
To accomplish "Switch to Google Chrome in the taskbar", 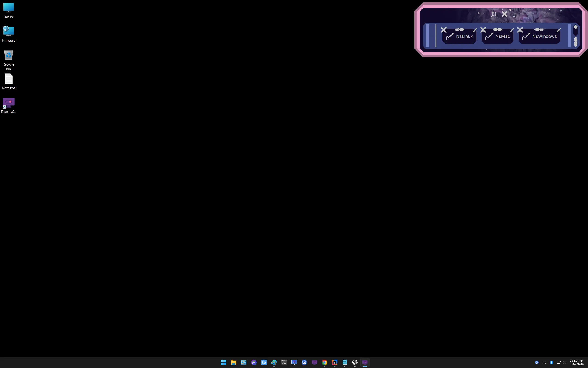I will pyautogui.click(x=325, y=362).
